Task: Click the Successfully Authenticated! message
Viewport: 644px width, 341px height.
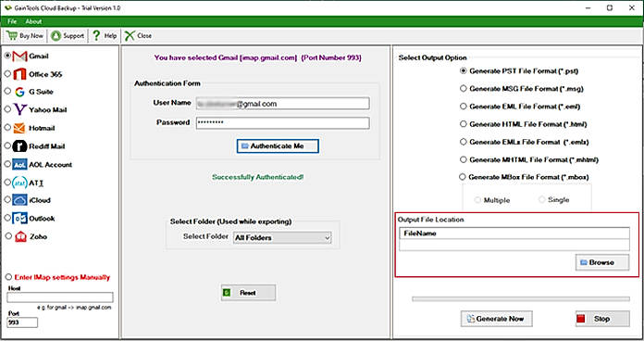Action: pyautogui.click(x=257, y=177)
